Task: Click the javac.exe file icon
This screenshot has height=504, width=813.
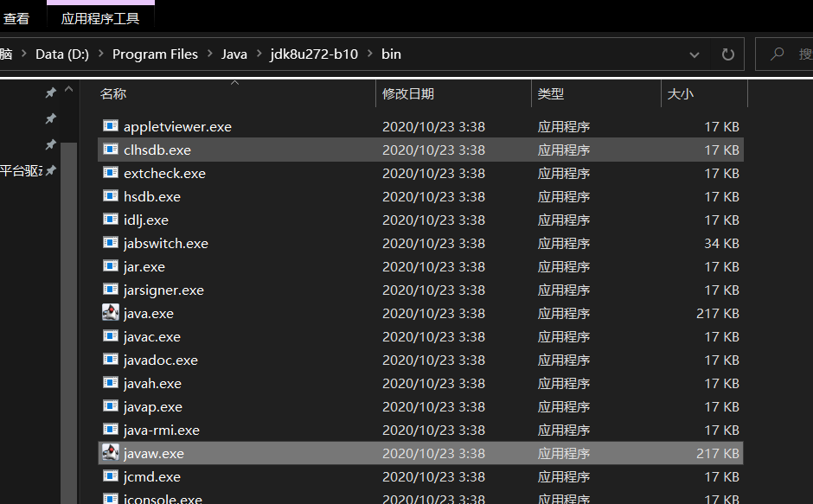Action: pos(111,336)
